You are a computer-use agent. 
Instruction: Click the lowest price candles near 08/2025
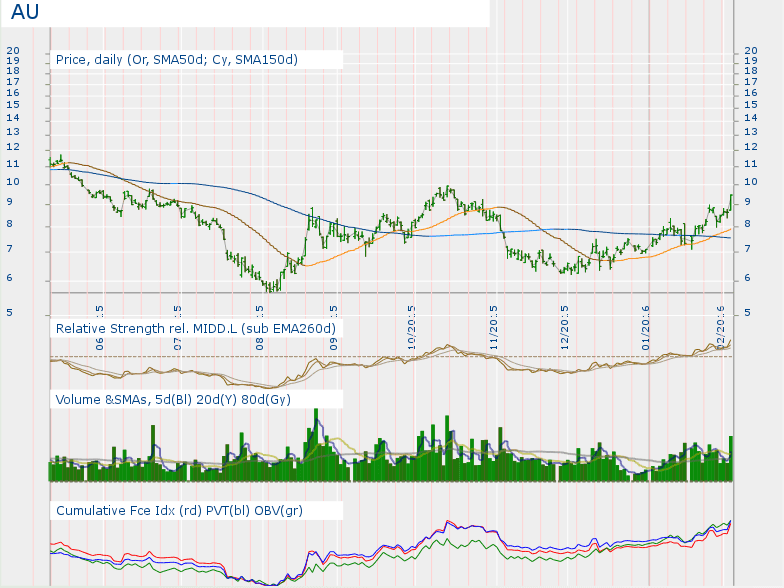click(271, 286)
